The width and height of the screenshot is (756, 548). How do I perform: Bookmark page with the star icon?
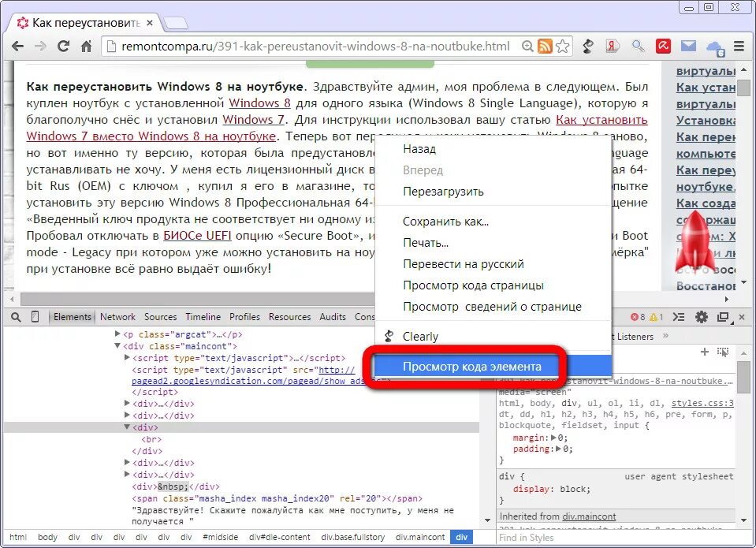(562, 47)
